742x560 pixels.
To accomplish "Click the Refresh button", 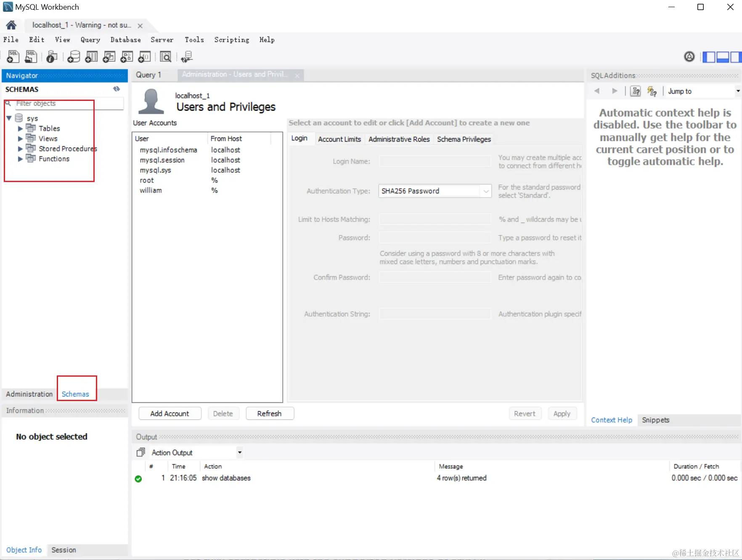I will point(270,414).
